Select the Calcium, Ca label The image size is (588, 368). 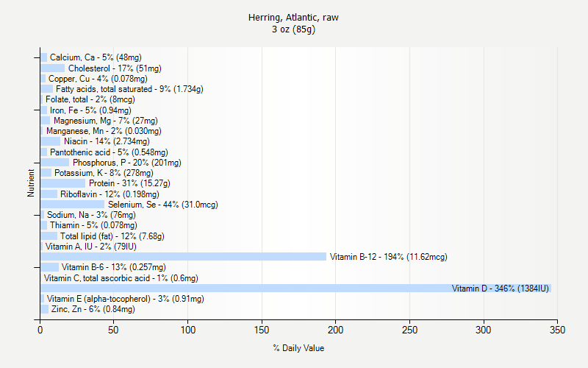coord(96,57)
